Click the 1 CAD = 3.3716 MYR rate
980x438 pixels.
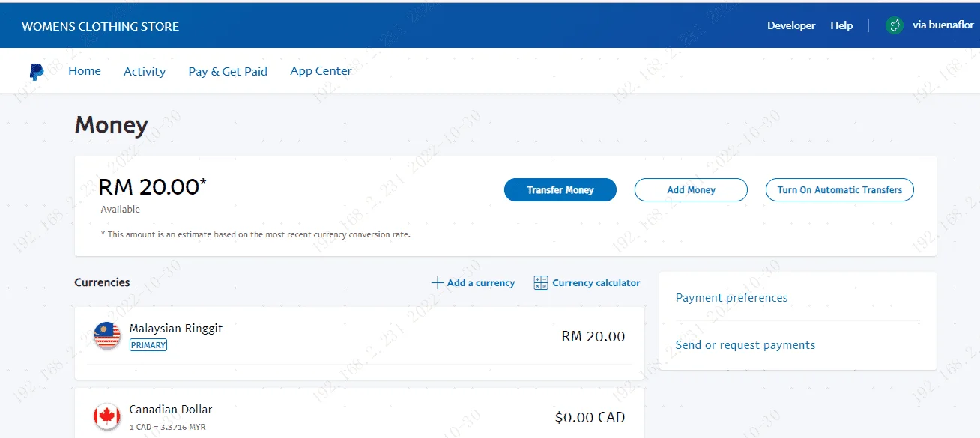pos(167,427)
